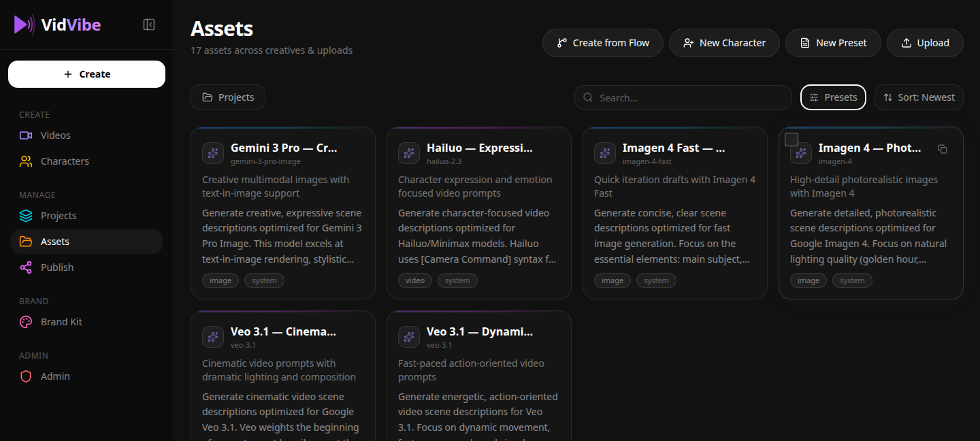Open the Veo 3.1 Dynamic preset title
The width and height of the screenshot is (980, 441).
(480, 331)
